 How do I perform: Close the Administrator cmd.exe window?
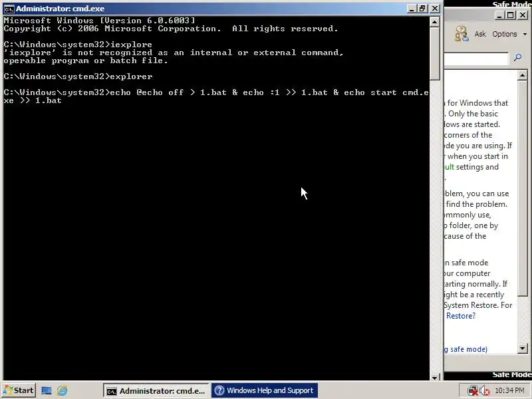coord(435,9)
